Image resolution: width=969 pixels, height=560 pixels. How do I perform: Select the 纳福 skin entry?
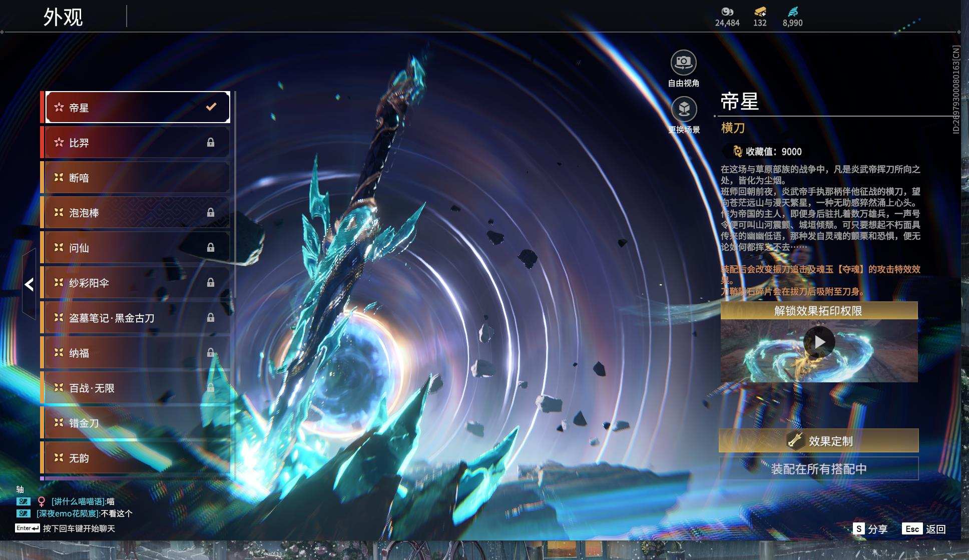coord(135,353)
